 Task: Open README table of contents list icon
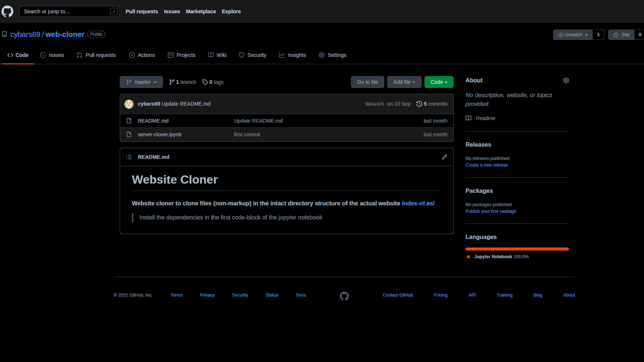point(129,157)
